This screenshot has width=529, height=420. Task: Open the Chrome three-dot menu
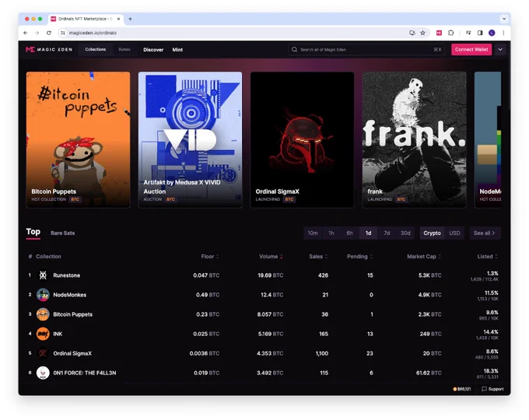pyautogui.click(x=503, y=33)
